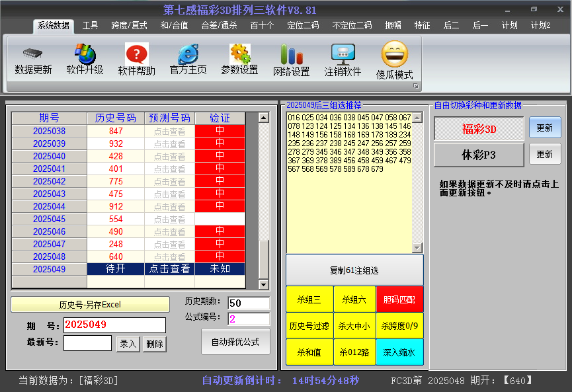572x392 pixels.
Task: Click cyan 深入缩水 button
Action: [x=399, y=352]
